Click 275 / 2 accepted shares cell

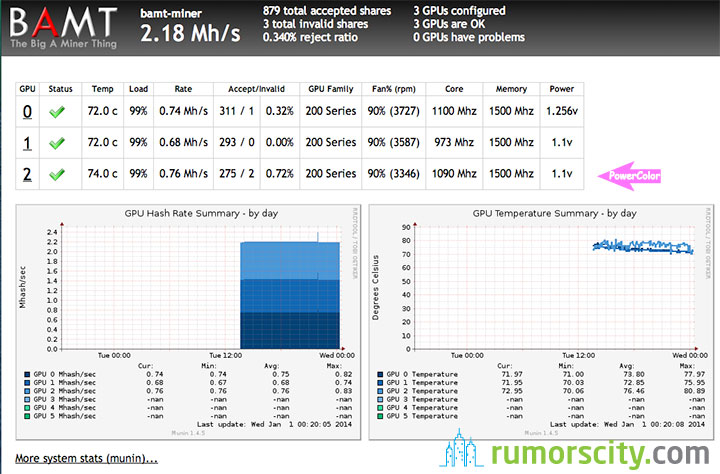(x=236, y=174)
